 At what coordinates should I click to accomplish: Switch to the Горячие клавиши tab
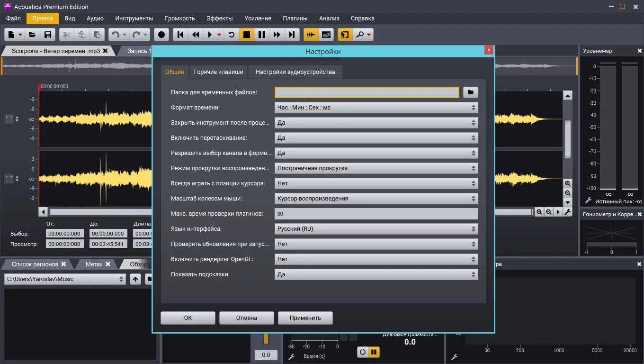click(x=218, y=72)
